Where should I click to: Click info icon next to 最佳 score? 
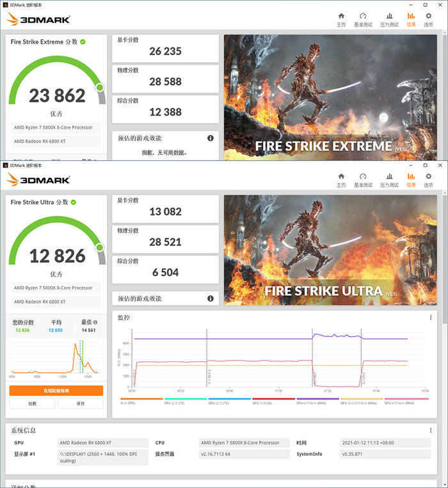pyautogui.click(x=95, y=322)
